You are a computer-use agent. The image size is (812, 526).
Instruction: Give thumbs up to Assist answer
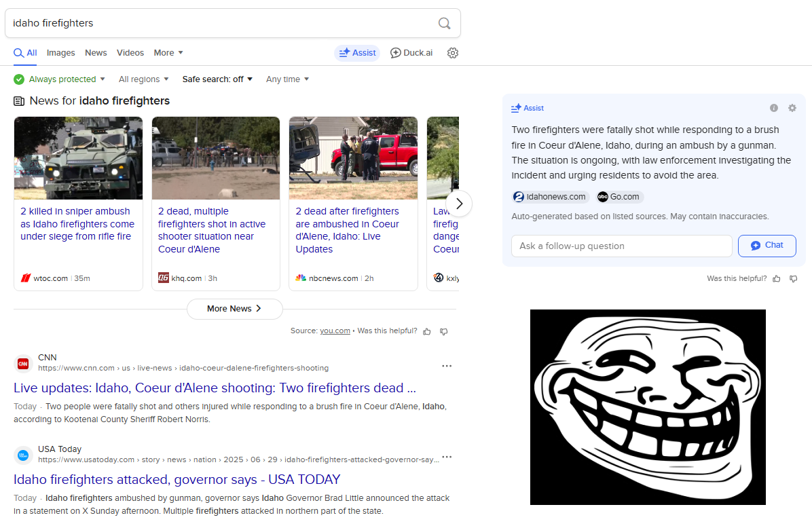tap(776, 278)
